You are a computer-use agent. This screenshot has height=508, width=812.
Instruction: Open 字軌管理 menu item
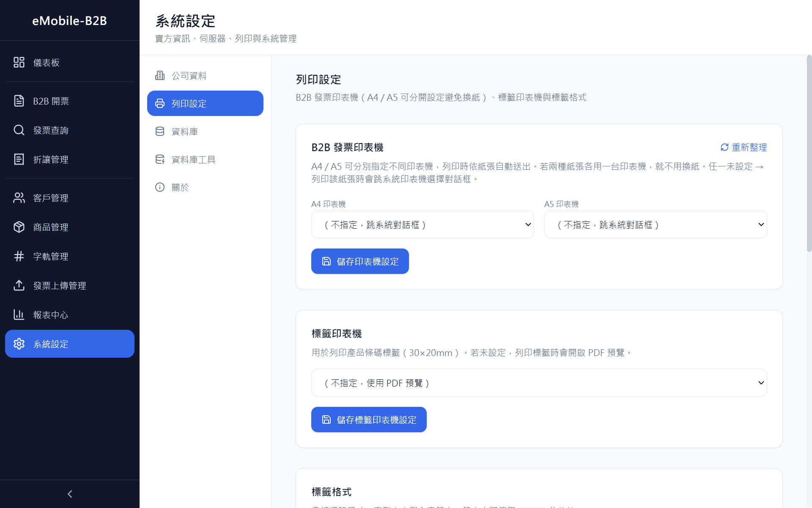(70, 256)
